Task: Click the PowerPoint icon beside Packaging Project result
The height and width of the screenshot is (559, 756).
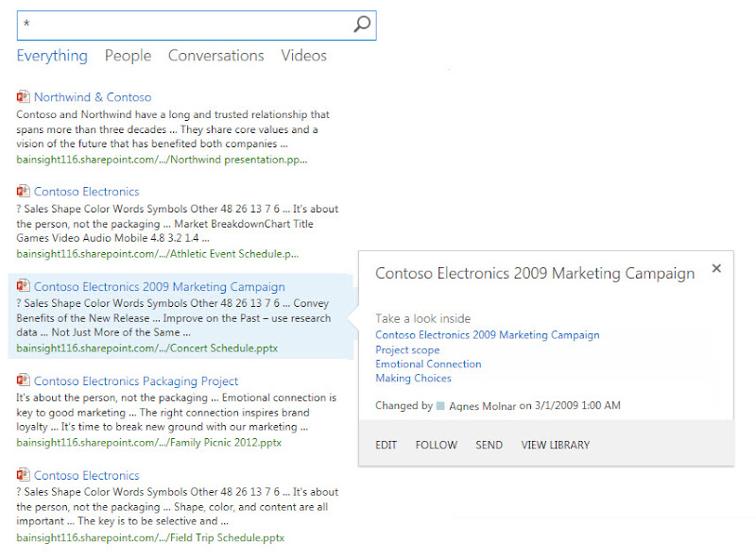Action: coord(23,381)
